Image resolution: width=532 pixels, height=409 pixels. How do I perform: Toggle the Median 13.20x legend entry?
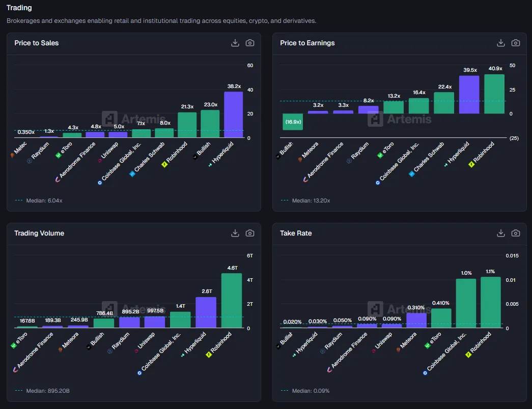pyautogui.click(x=305, y=200)
